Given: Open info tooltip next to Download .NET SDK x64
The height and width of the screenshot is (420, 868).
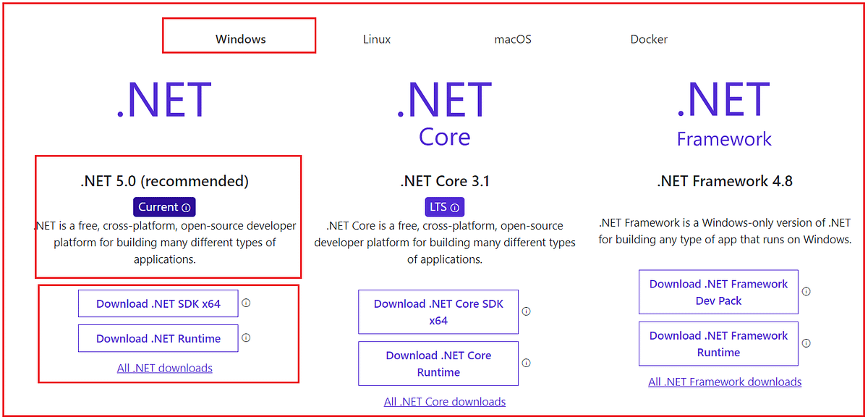Looking at the screenshot, I should (246, 303).
